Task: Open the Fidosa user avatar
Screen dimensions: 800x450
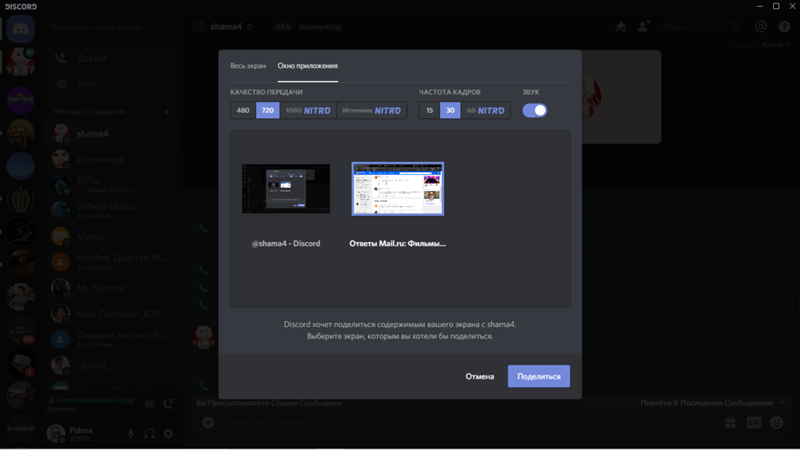Action: point(56,434)
